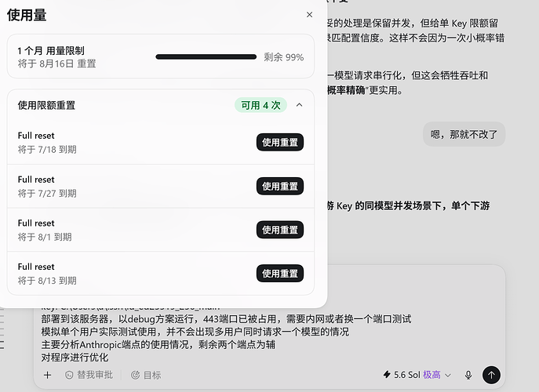Screen dimensions: 539x392
Task: Use the reset expiring 8/1
Action: click(x=280, y=230)
